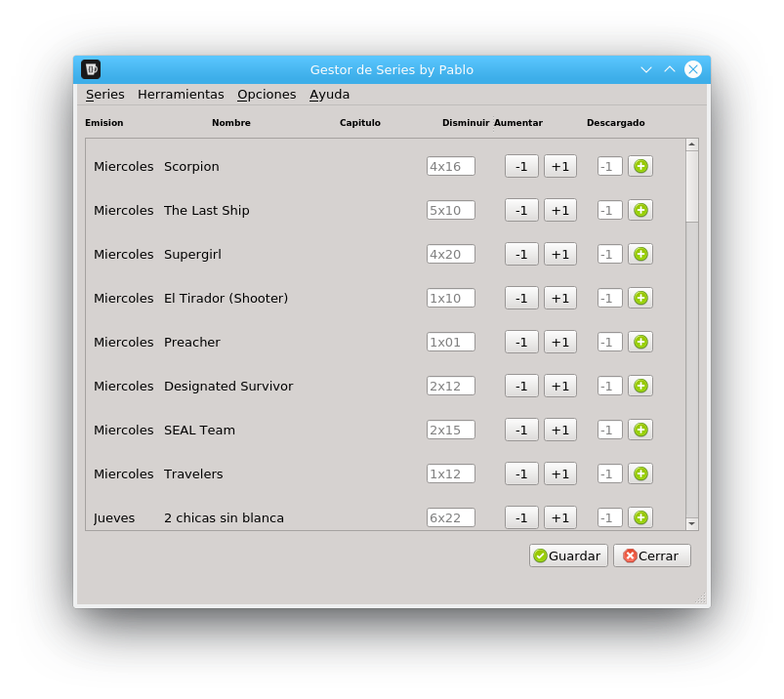784x699 pixels.
Task: Click green plus icon for The Last Ship
Action: click(640, 211)
